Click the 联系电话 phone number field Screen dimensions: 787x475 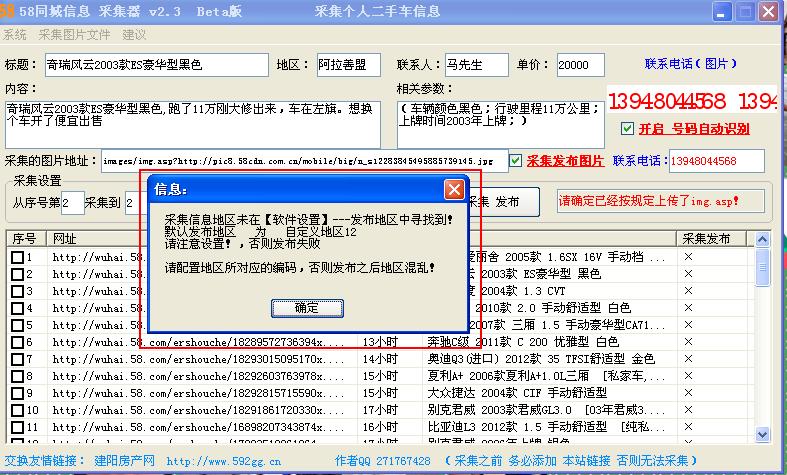click(x=715, y=161)
